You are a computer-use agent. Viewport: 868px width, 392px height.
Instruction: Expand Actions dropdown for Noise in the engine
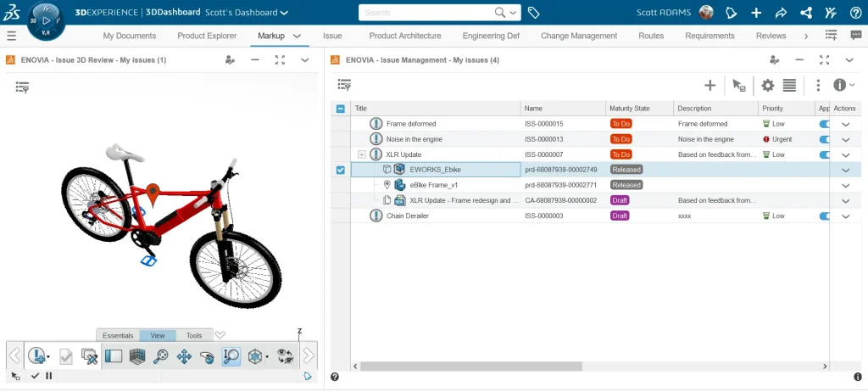[845, 139]
